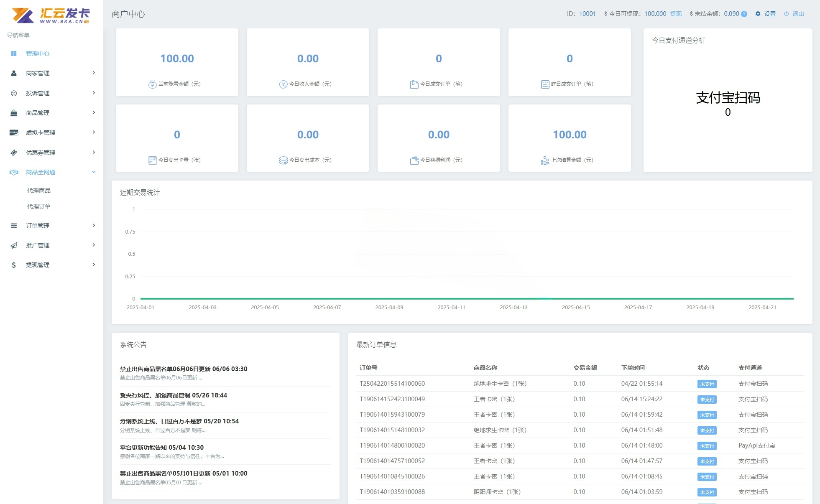Screen dimensions: 820x504
Task: Select the 商家管理 sidebar icon
Action: 13,73
